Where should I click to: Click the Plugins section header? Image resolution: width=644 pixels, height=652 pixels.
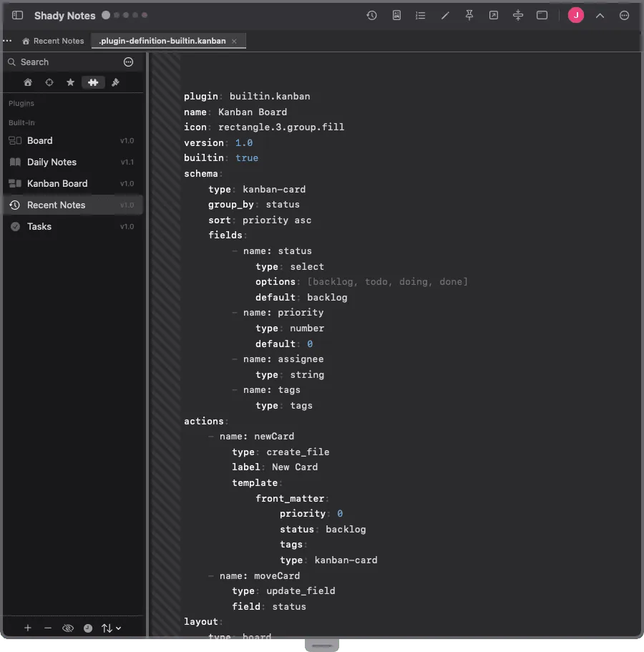tap(21, 103)
